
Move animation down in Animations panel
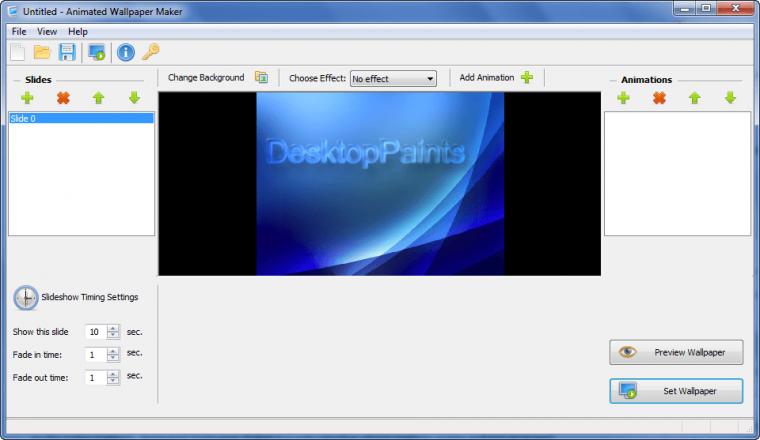pyautogui.click(x=730, y=98)
